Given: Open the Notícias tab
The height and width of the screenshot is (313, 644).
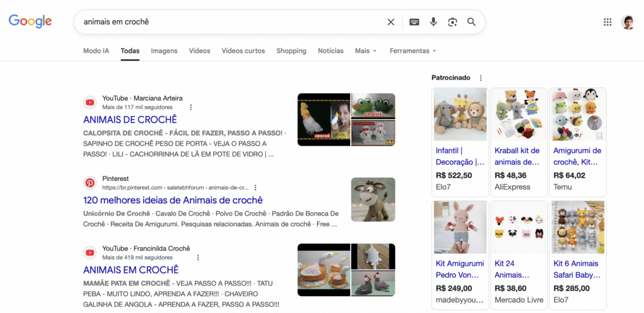Looking at the screenshot, I should pos(331,51).
